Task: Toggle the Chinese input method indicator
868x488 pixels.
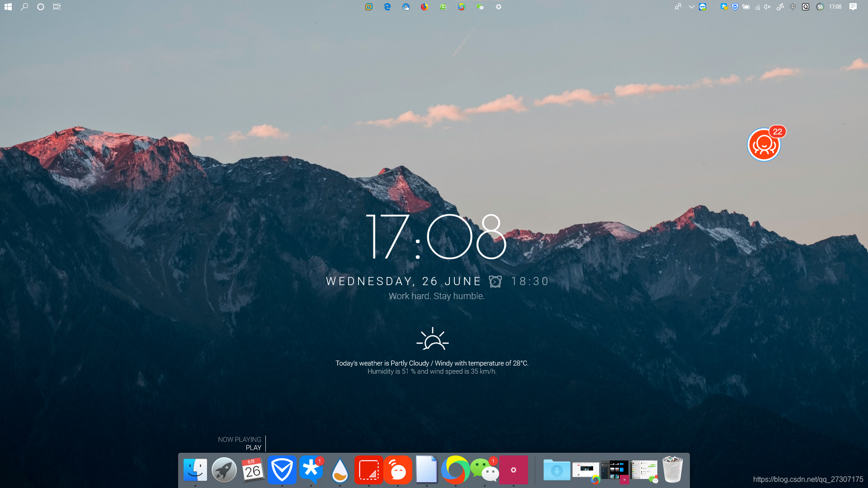Action: (793, 7)
